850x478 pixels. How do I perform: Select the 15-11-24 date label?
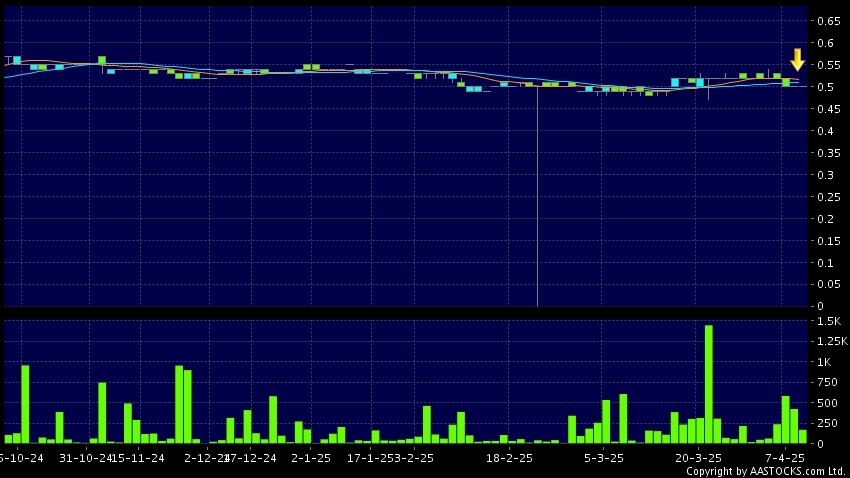pyautogui.click(x=139, y=458)
